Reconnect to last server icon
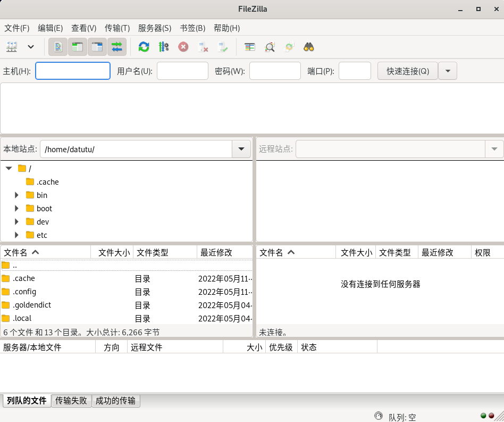The height and width of the screenshot is (422, 504). (x=223, y=47)
